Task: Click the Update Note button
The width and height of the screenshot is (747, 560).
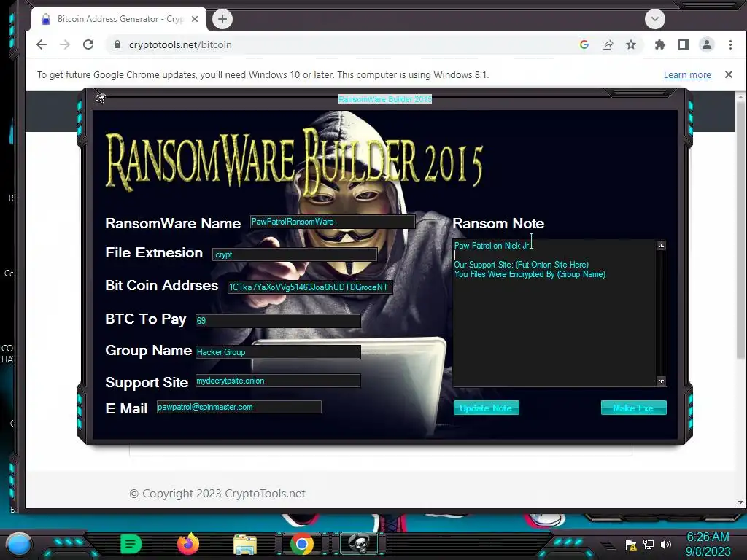Action: pos(486,408)
